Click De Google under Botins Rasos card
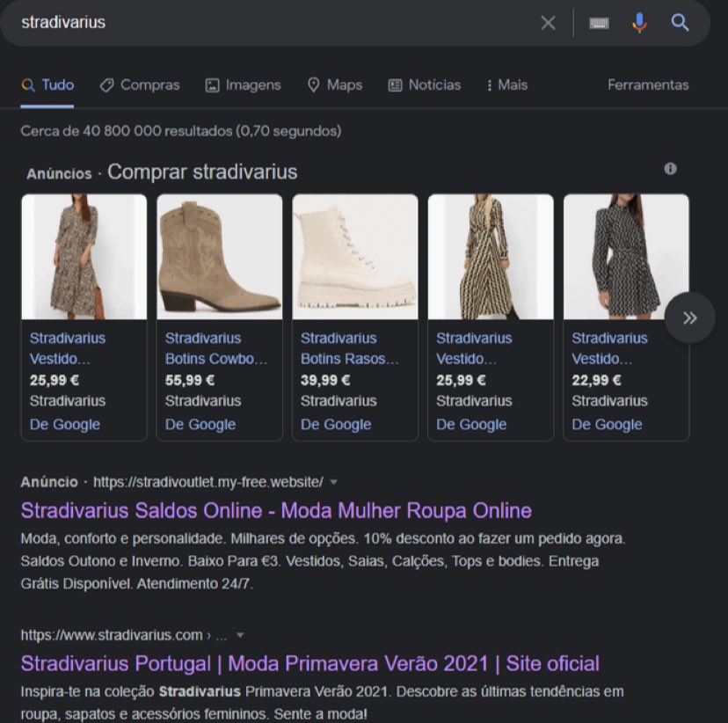The width and height of the screenshot is (728, 723). [336, 425]
